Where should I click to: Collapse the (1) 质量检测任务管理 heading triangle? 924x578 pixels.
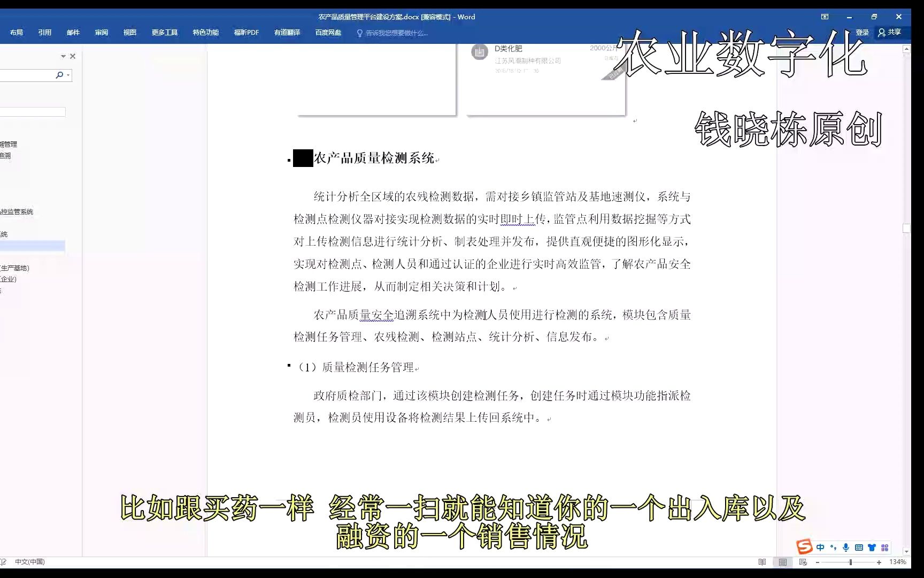[289, 365]
